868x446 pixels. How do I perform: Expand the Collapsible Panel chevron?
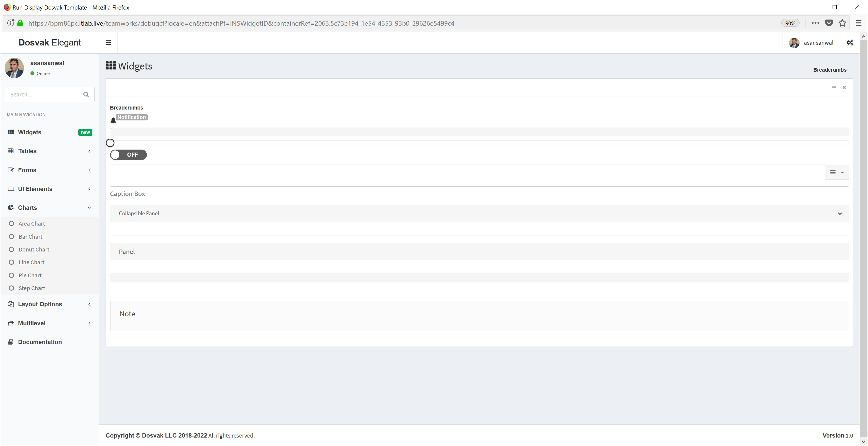coord(840,214)
